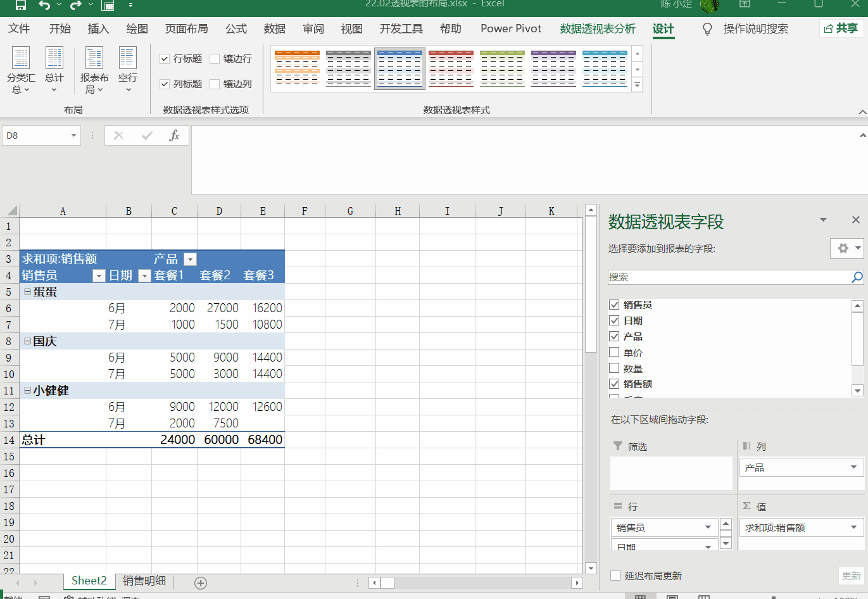Uncheck the 销售额 field checkbox
Viewport: 868px width, 599px height.
coord(614,384)
